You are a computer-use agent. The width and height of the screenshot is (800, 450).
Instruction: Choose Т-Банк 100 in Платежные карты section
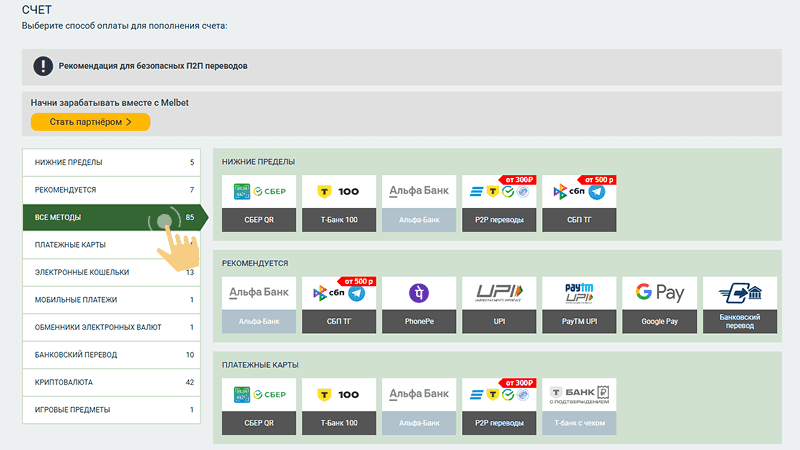[339, 407]
